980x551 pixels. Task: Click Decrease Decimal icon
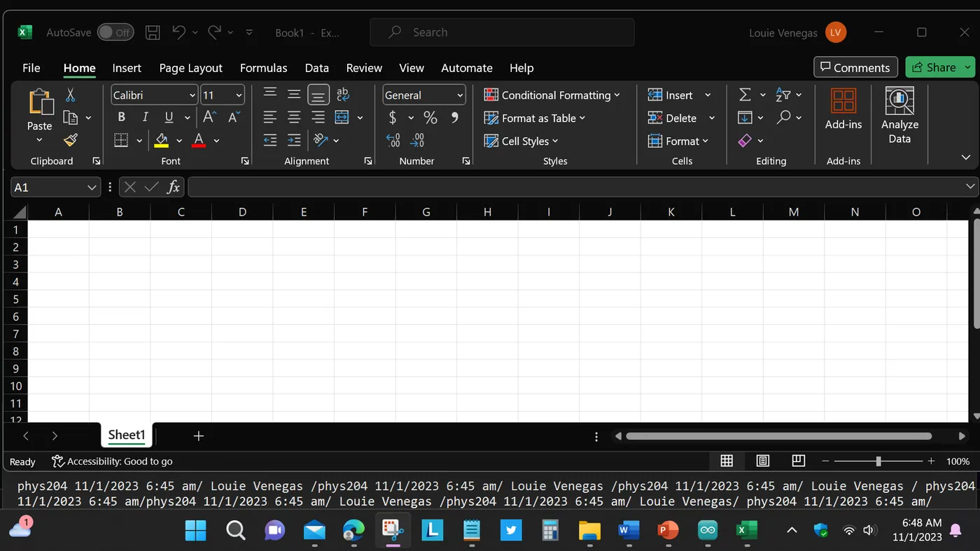417,140
